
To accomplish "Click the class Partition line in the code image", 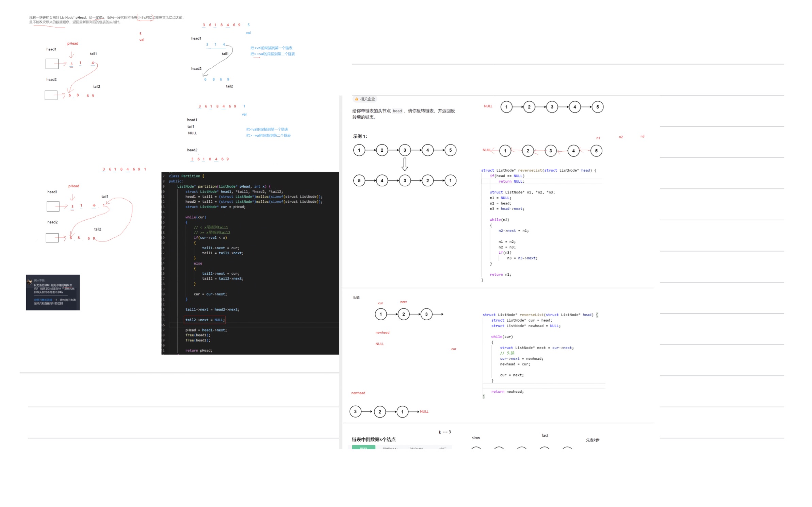I will point(186,176).
